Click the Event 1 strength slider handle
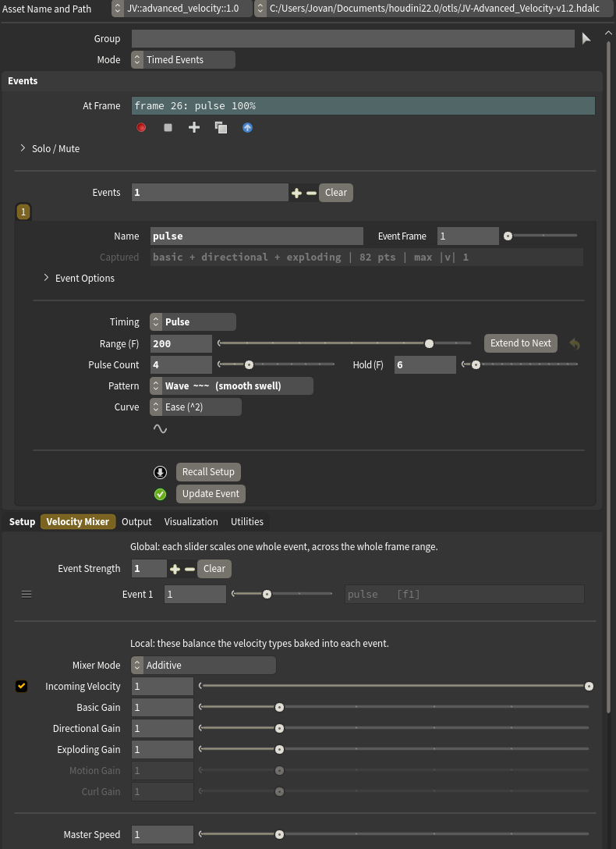Viewport: 616px width, 849px height. tap(267, 594)
